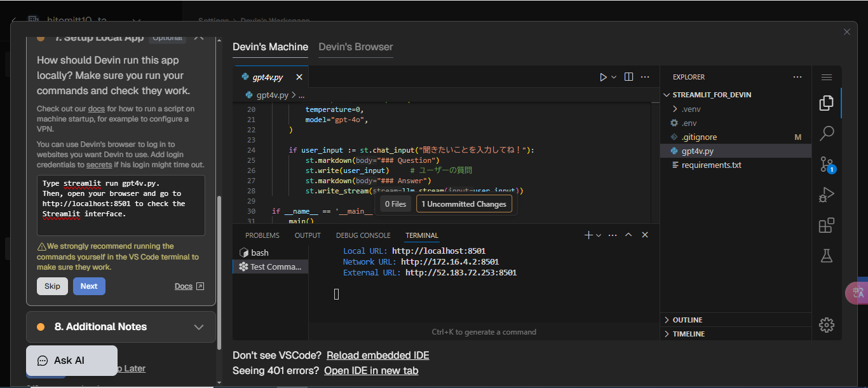Click External URL http://52.183.72.253:8501 in terminal
The width and height of the screenshot is (868, 388).
pyautogui.click(x=461, y=273)
